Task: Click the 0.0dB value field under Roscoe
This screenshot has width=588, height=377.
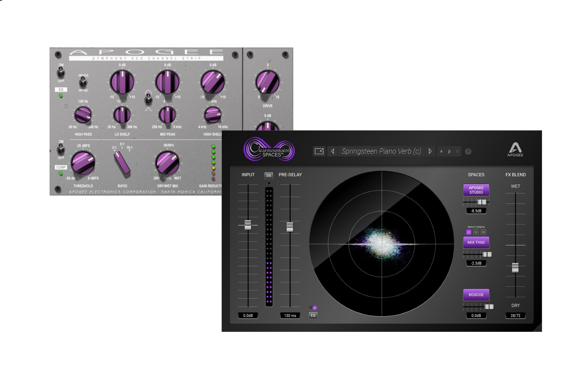Action: pos(476,315)
